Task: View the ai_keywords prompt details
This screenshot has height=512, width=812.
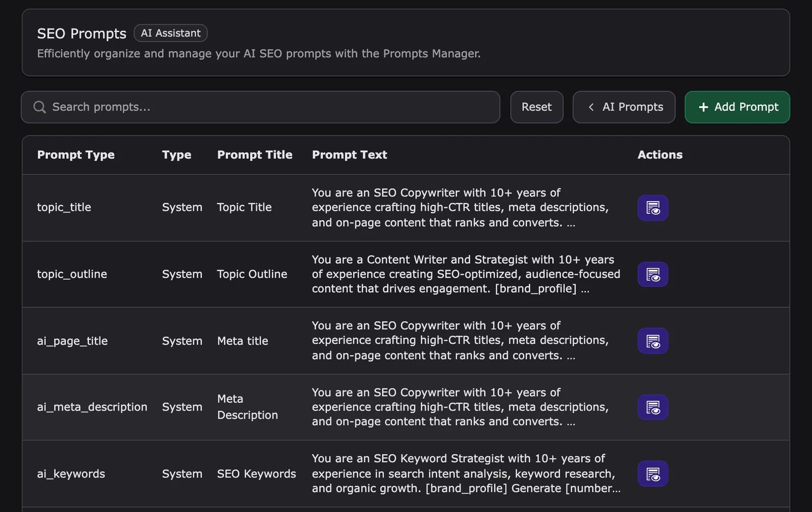Action: coord(653,473)
